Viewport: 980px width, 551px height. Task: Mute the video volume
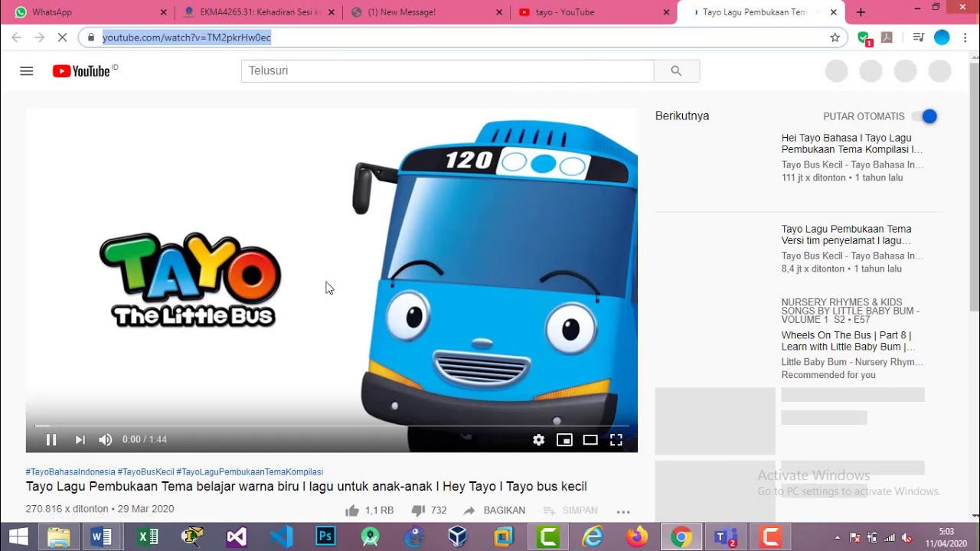[106, 439]
